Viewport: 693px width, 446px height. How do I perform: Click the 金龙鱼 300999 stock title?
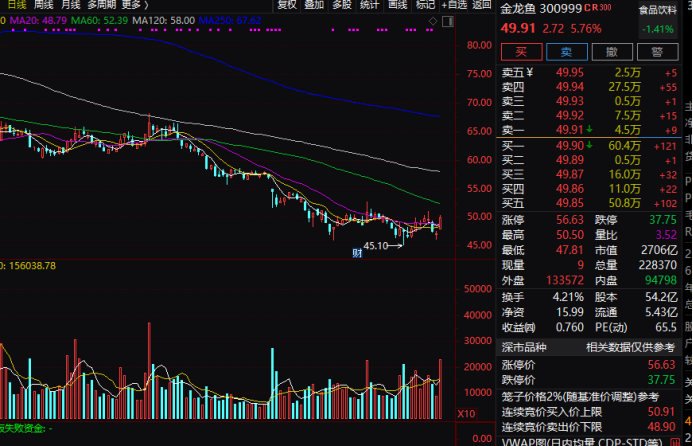[541, 8]
